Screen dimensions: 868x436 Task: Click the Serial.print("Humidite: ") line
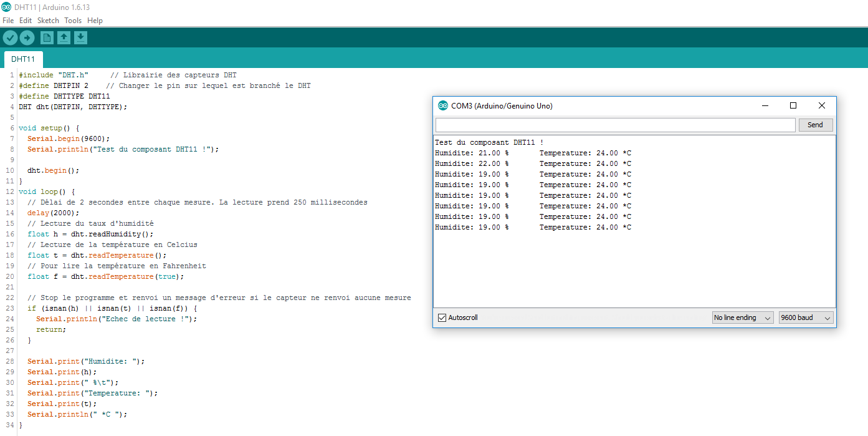pyautogui.click(x=86, y=361)
